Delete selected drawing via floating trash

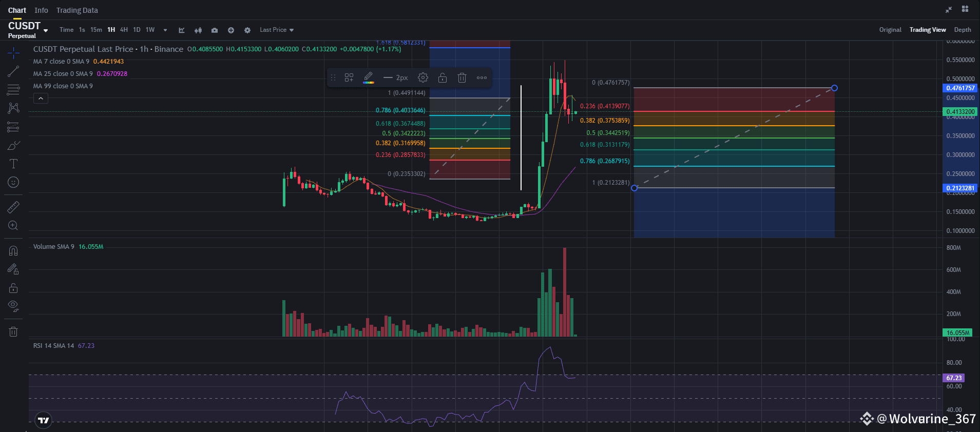point(462,77)
